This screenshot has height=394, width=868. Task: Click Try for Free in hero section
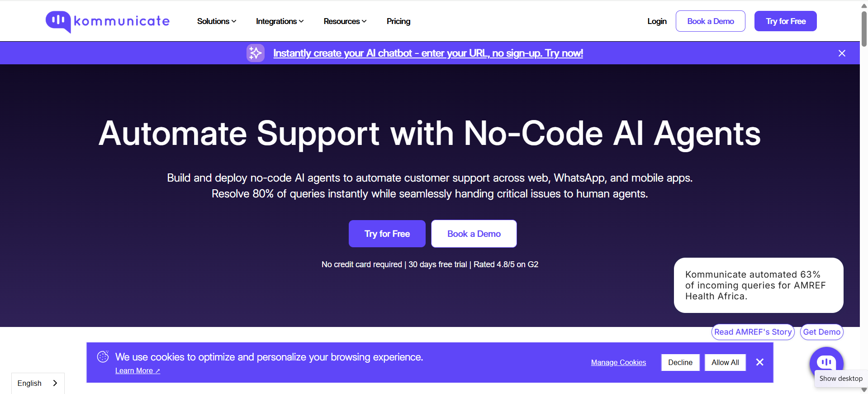(387, 234)
